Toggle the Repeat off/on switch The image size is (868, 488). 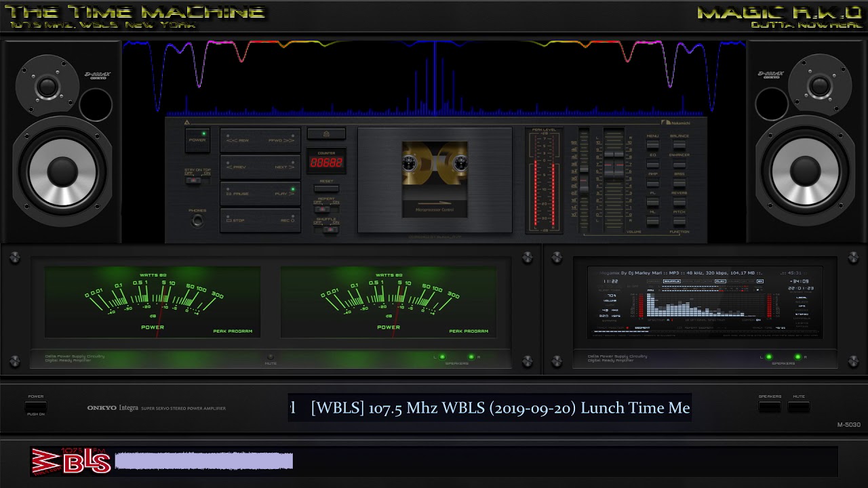(327, 209)
